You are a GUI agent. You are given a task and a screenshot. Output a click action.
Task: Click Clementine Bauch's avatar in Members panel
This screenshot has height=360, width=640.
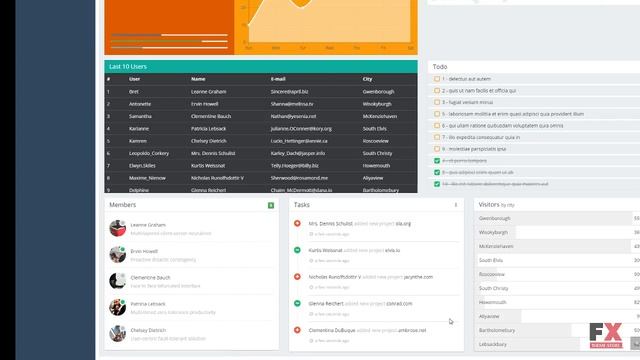[118, 281]
